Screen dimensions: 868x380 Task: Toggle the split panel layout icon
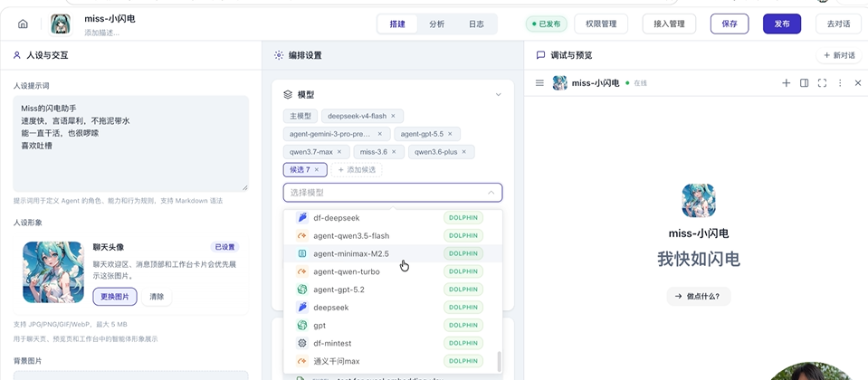coord(805,83)
